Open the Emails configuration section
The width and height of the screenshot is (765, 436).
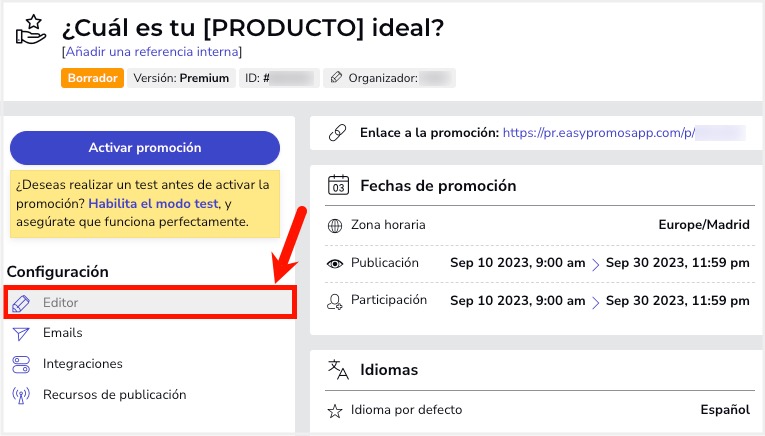click(x=62, y=333)
